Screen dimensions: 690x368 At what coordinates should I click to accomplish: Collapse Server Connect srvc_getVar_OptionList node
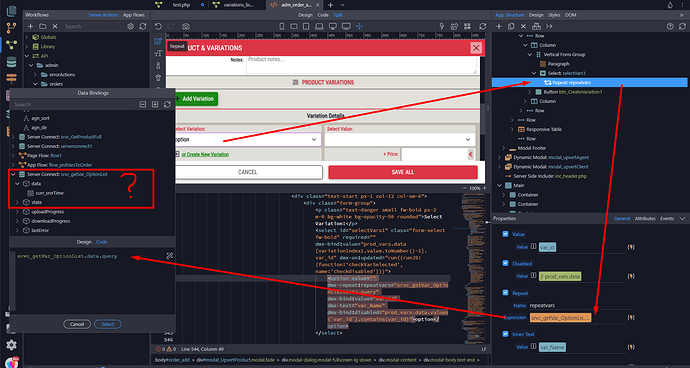pos(13,174)
